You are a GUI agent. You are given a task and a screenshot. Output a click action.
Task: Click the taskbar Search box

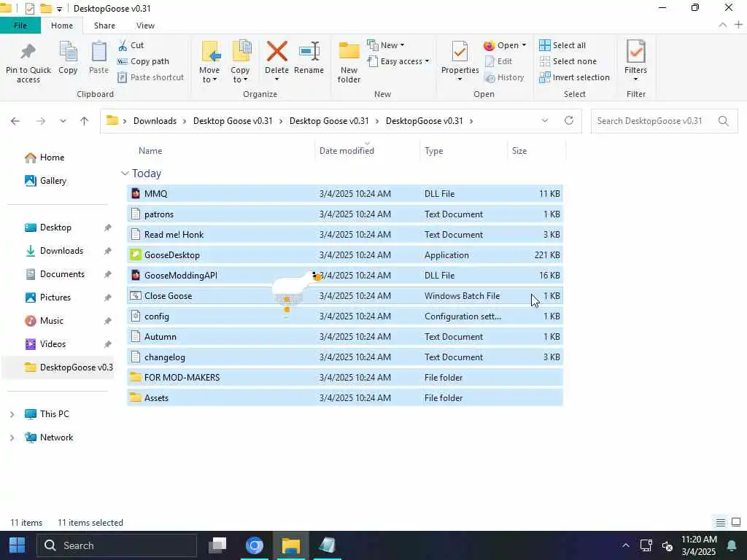(117, 545)
